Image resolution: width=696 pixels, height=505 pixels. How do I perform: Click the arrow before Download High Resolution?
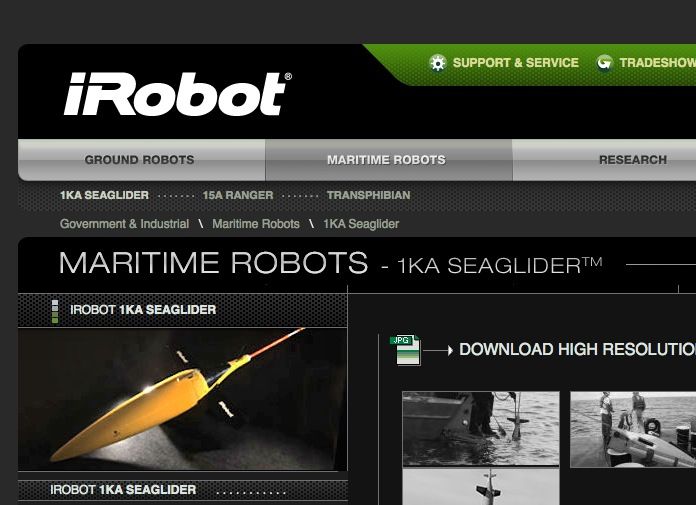pos(438,351)
